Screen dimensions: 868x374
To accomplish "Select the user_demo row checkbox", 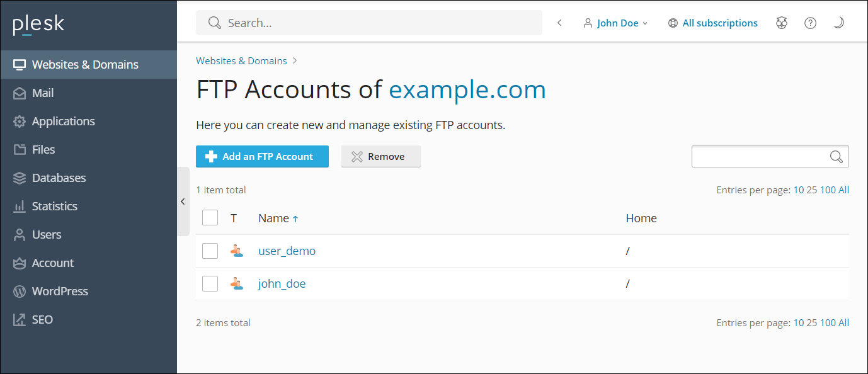I will 210,251.
